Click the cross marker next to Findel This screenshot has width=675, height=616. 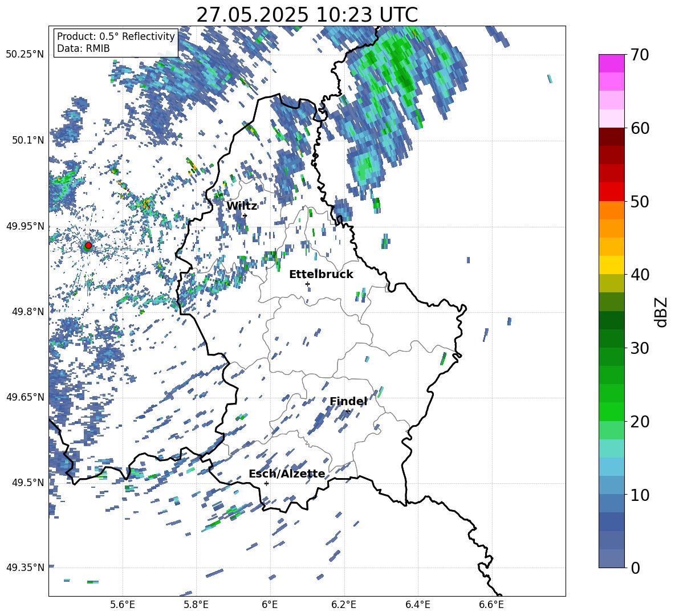[348, 411]
